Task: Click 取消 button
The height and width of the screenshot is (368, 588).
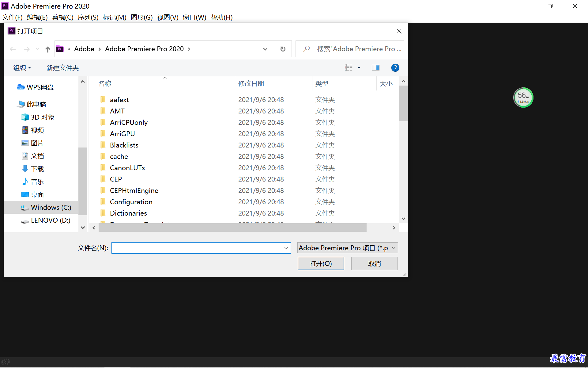Action: point(374,263)
